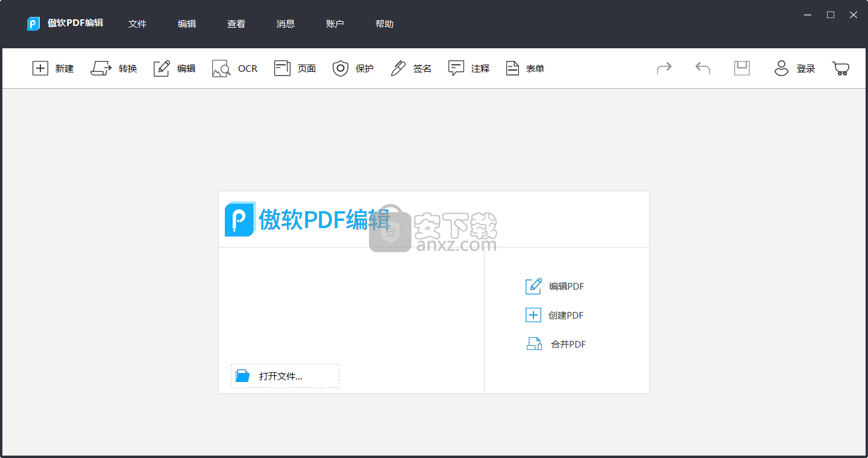Open the 账户 (Account) menu
The image size is (868, 458).
(x=335, y=24)
